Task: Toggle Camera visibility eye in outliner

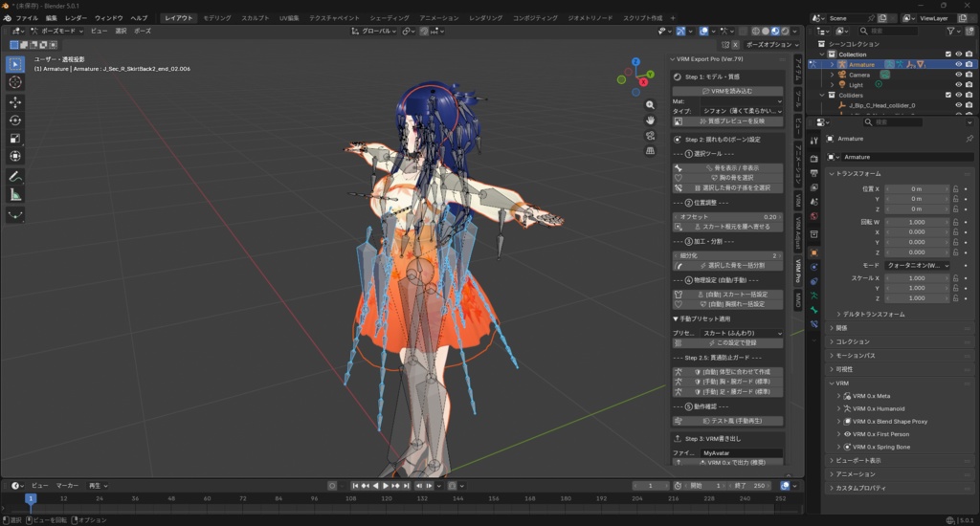Action: [958, 75]
